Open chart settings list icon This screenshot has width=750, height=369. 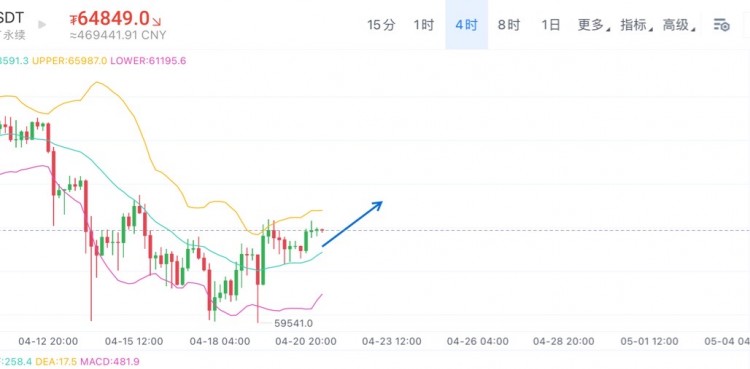(x=721, y=25)
